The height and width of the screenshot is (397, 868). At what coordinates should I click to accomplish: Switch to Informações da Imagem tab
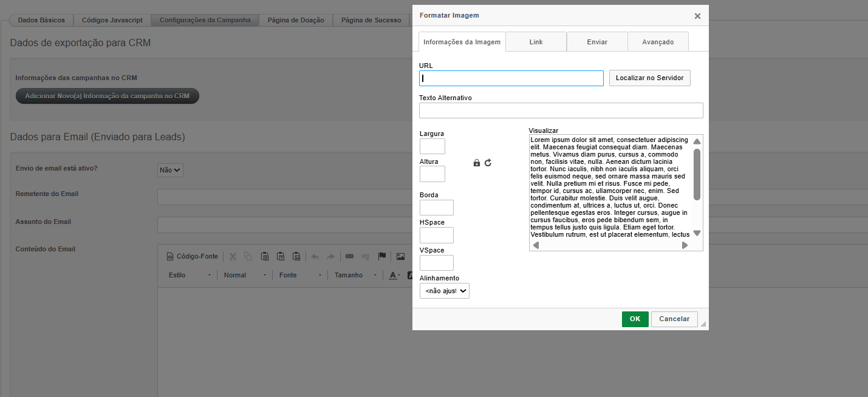[x=462, y=42]
